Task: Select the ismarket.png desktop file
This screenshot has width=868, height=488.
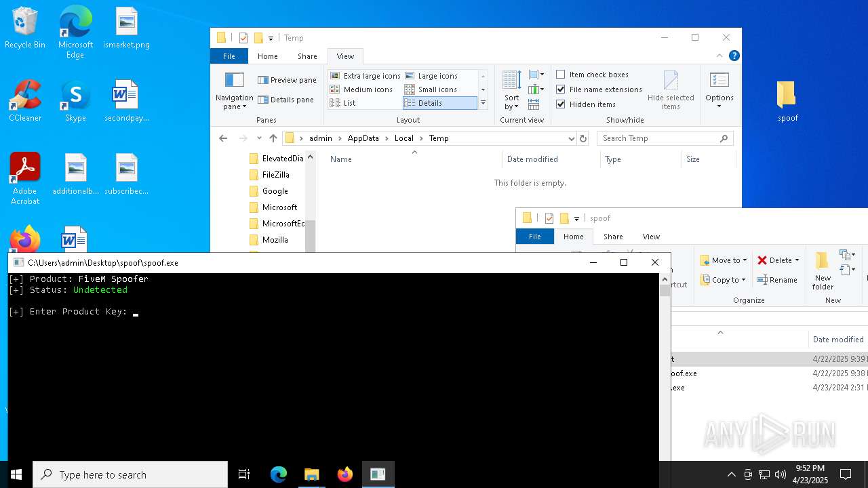Action: (x=126, y=28)
